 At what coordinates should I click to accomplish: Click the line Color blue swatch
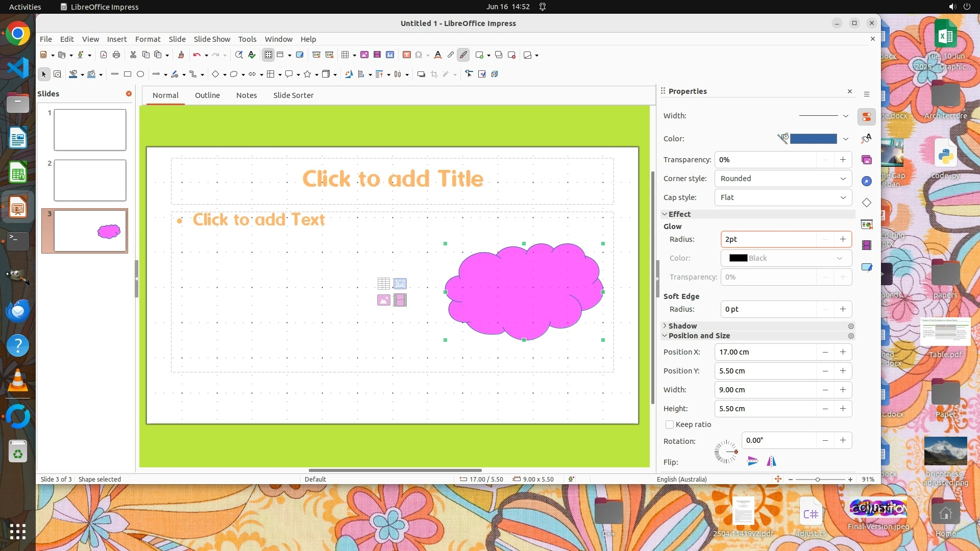[x=813, y=139]
